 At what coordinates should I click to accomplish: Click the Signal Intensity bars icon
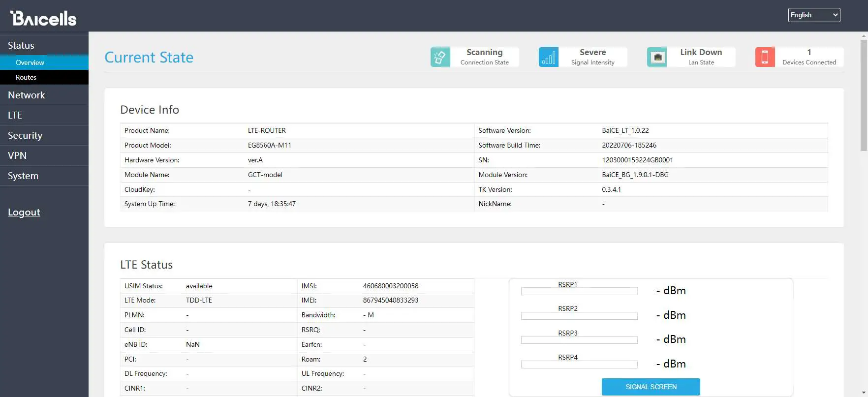point(548,57)
